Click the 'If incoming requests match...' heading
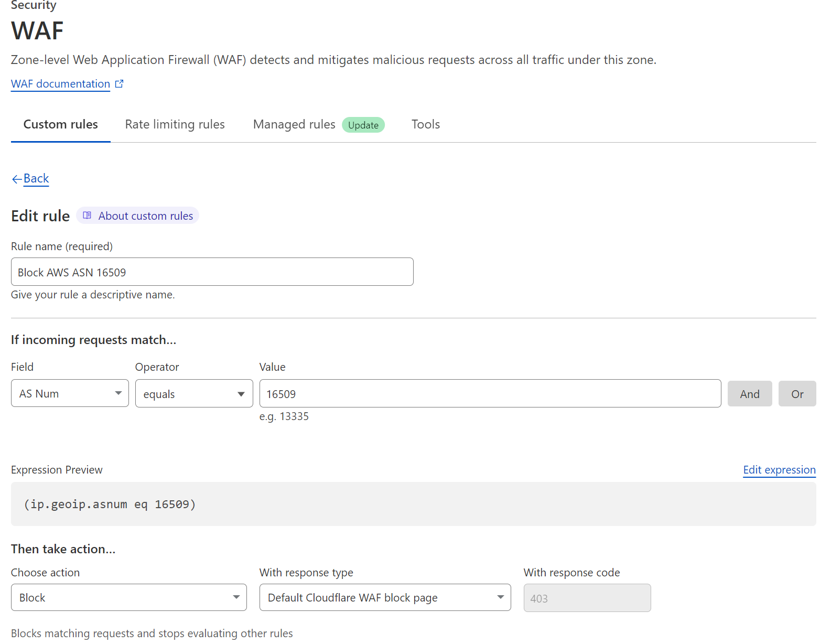Screen dimensions: 831x644 94,340
